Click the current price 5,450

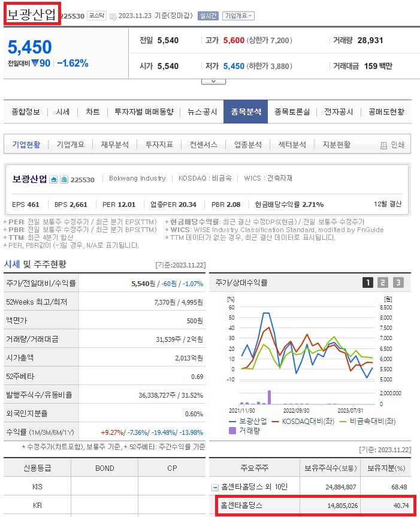29,47
